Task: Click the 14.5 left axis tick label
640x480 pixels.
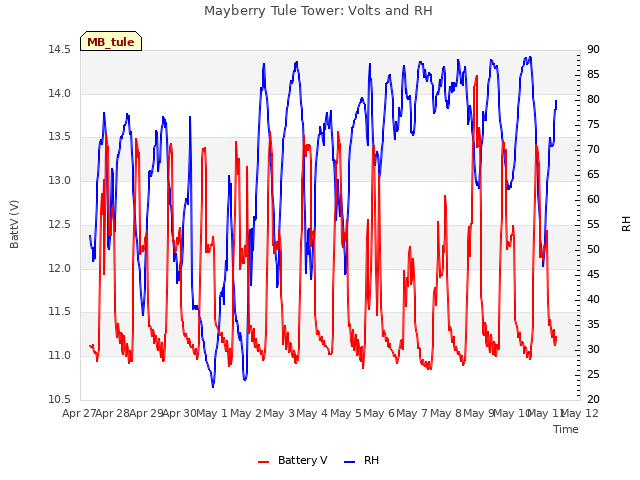Action: click(60, 49)
